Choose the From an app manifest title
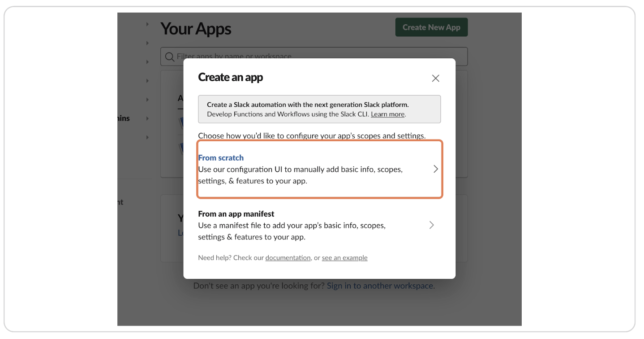 click(x=236, y=214)
